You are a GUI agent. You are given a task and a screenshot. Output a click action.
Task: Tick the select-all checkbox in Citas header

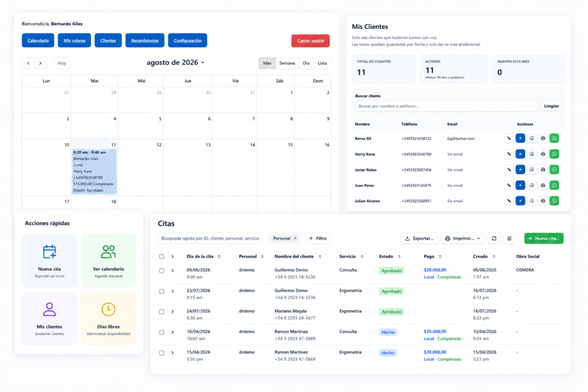point(161,257)
